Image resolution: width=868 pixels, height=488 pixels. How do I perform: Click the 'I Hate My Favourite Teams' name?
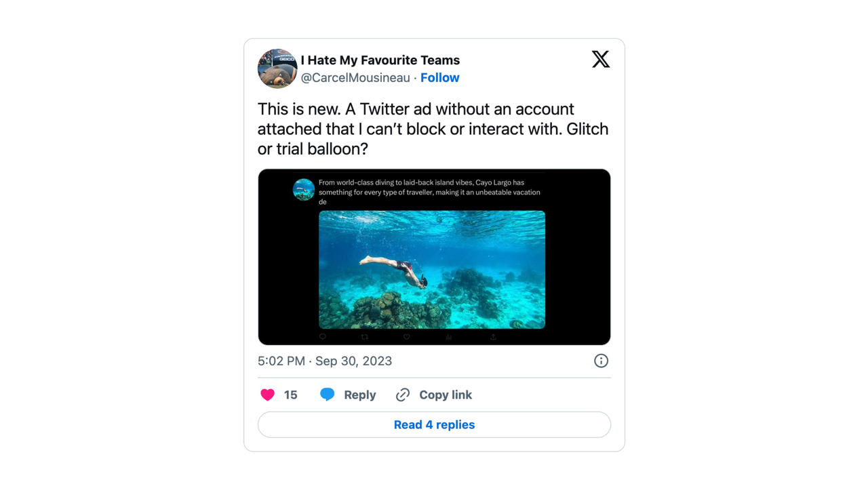click(380, 60)
